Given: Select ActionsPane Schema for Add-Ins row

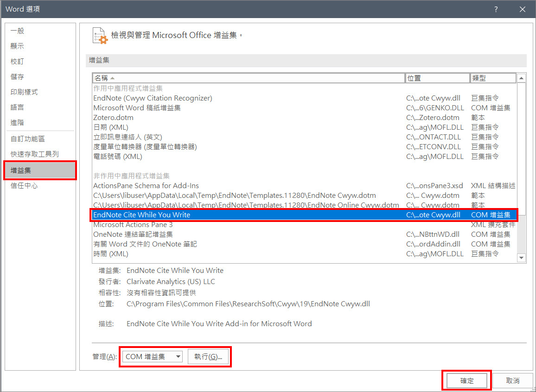Looking at the screenshot, I should click(305, 186).
